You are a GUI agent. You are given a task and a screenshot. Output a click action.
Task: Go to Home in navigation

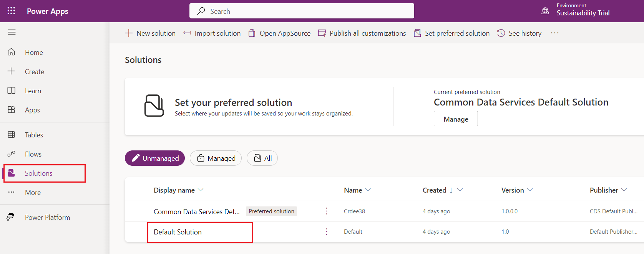tap(34, 53)
